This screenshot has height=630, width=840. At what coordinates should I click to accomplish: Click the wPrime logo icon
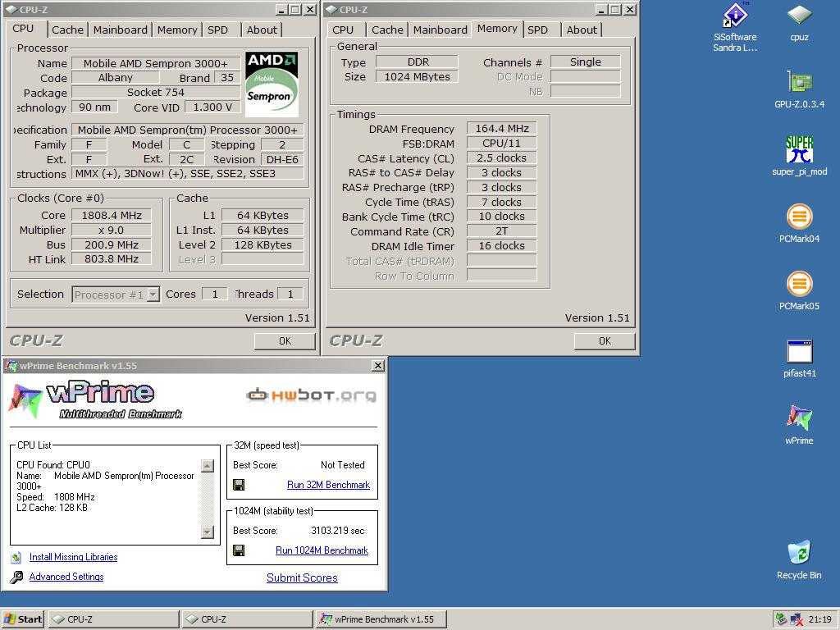[x=25, y=400]
